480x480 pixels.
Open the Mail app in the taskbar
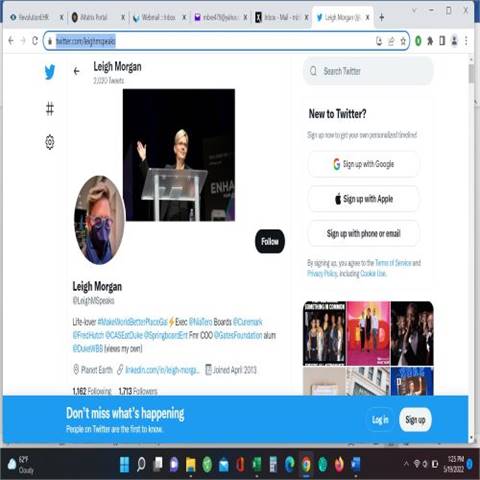click(x=224, y=465)
